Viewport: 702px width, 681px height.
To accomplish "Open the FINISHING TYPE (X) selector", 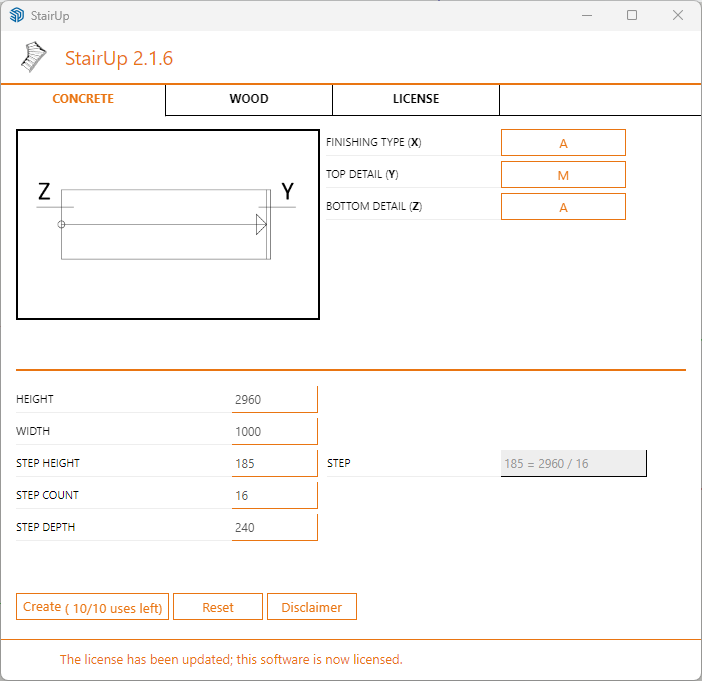I will 563,143.
